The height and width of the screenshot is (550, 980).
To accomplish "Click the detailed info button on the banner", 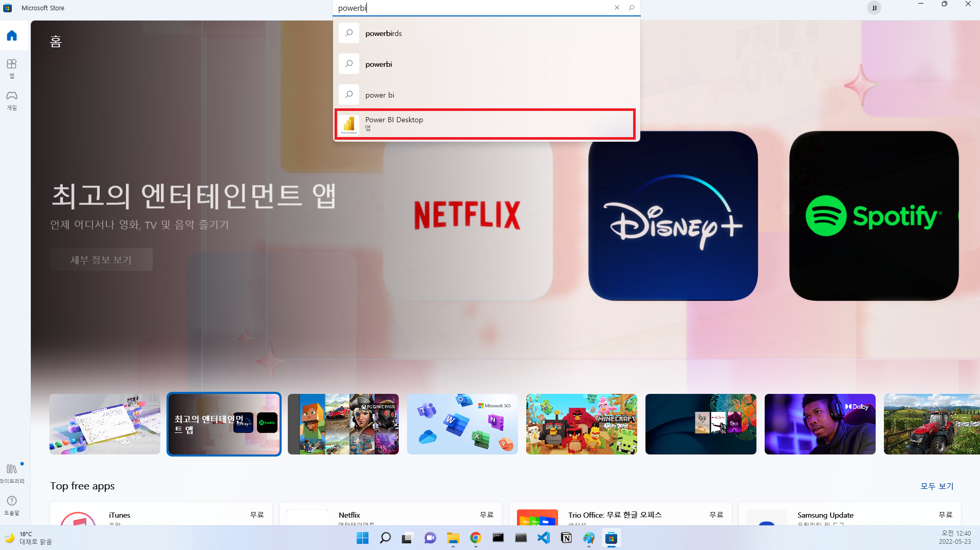I will pyautogui.click(x=101, y=260).
